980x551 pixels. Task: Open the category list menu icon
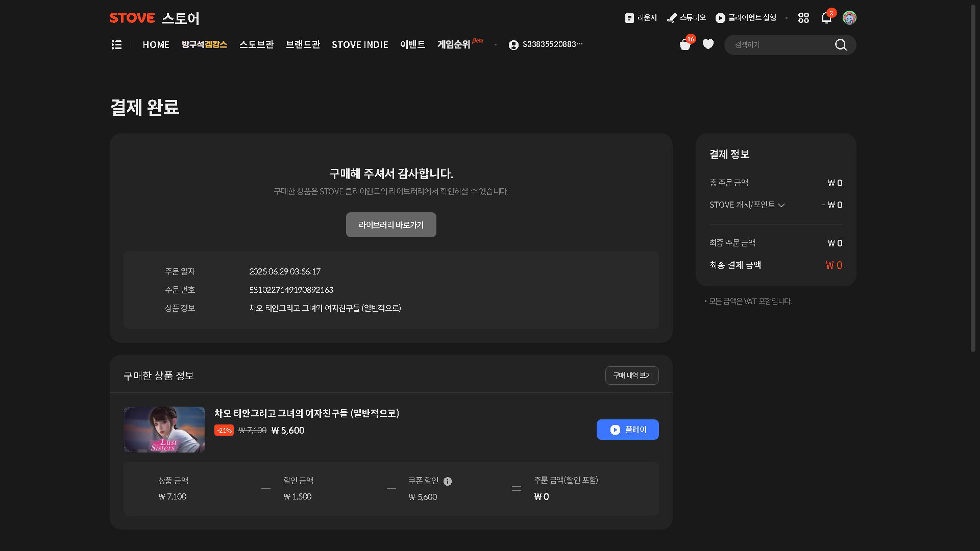pos(116,45)
